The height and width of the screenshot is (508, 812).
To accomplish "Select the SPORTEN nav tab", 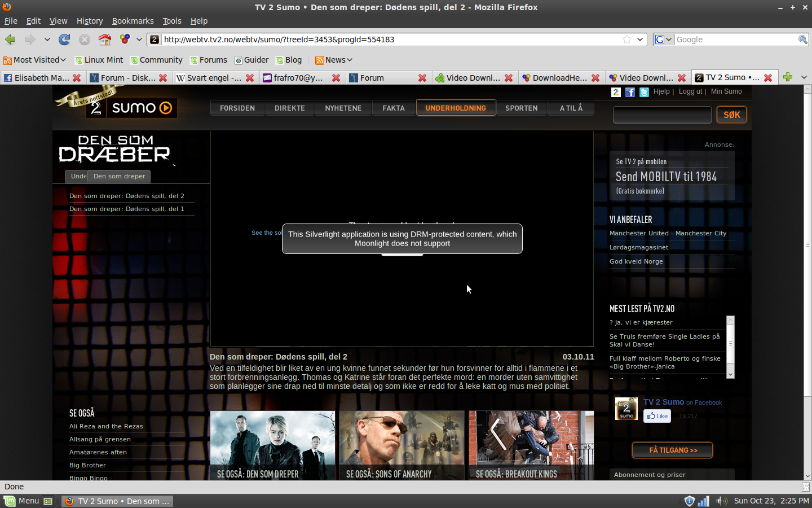I will (522, 108).
